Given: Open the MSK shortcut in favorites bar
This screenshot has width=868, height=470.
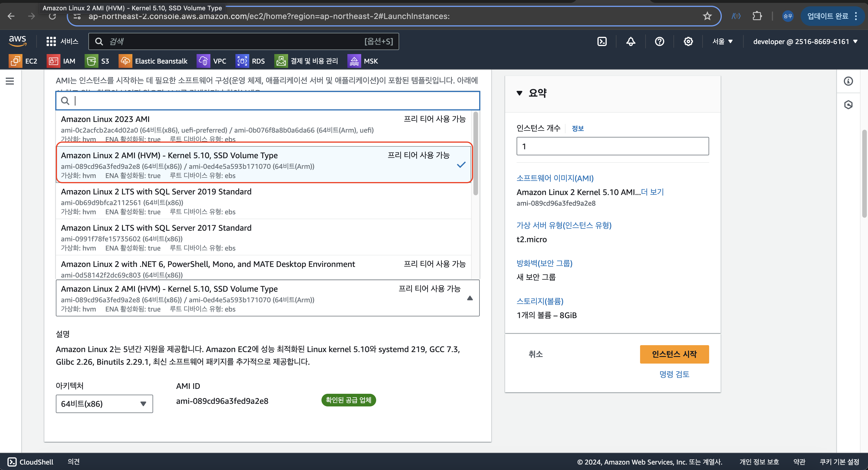Looking at the screenshot, I should pos(363,61).
